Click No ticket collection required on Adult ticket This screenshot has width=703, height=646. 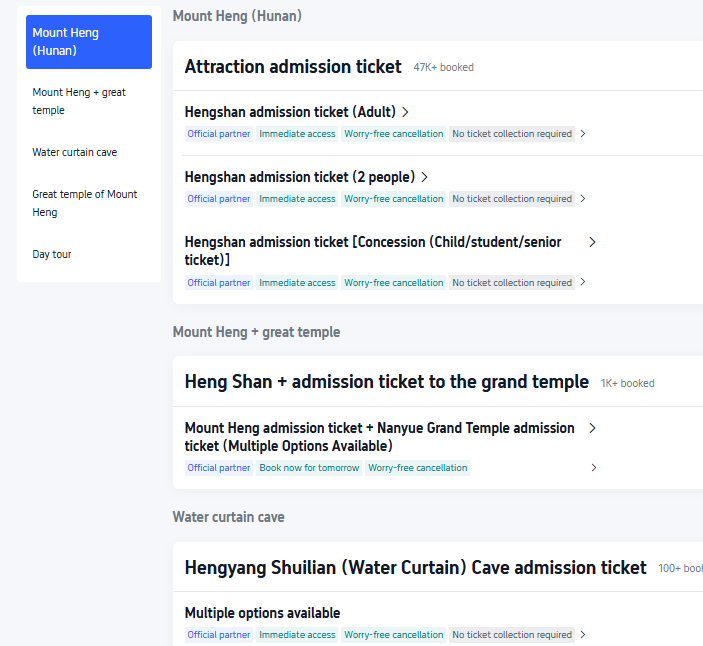tap(512, 134)
